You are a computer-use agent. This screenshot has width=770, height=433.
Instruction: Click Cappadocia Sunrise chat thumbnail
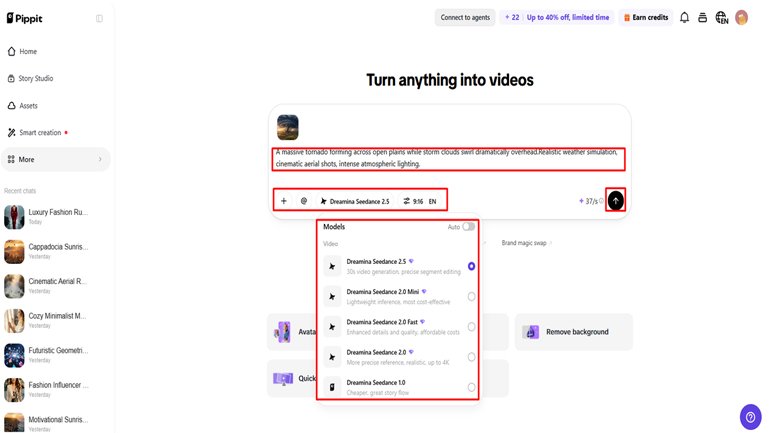(x=14, y=251)
